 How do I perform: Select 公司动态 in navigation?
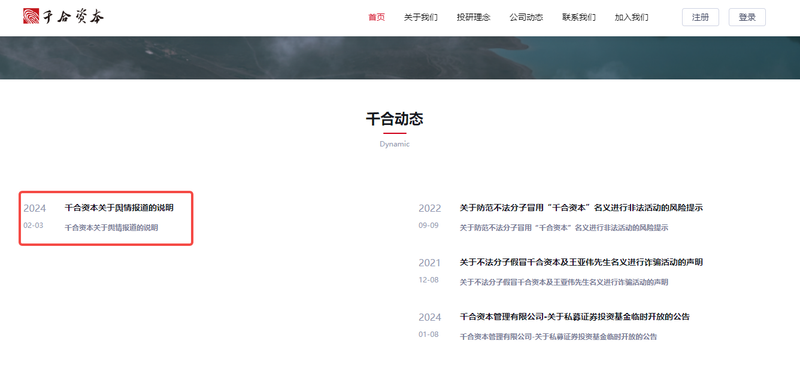point(526,17)
